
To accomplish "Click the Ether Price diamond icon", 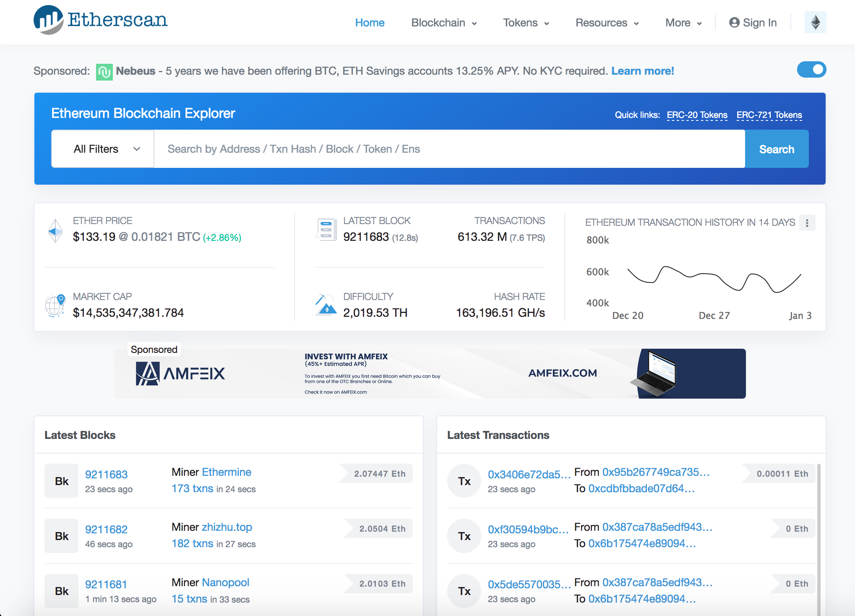I will click(55, 230).
